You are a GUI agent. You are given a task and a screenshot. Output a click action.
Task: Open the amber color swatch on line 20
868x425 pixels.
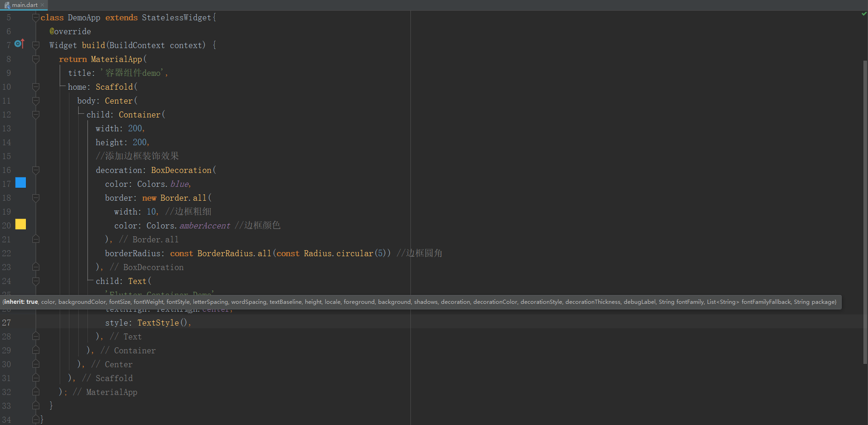(x=21, y=224)
